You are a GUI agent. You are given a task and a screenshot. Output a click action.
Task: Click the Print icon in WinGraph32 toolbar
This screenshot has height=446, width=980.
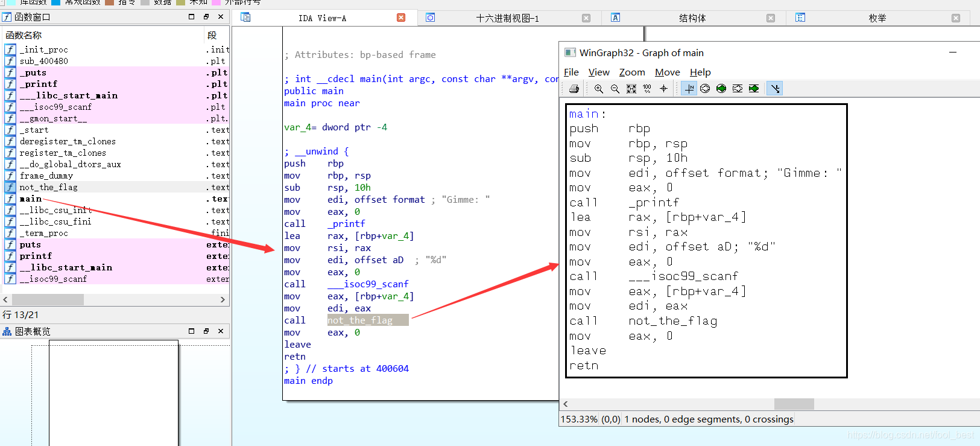(574, 89)
